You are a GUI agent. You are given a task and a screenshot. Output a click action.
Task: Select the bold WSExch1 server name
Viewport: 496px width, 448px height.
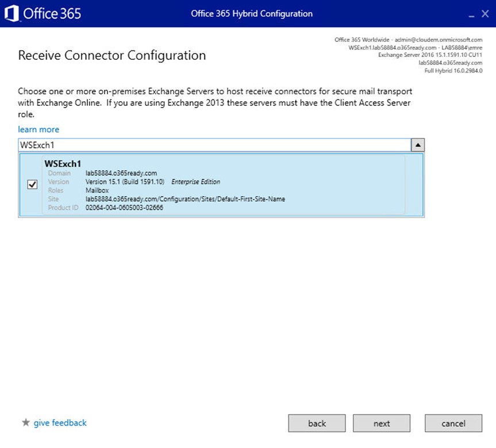(63, 164)
